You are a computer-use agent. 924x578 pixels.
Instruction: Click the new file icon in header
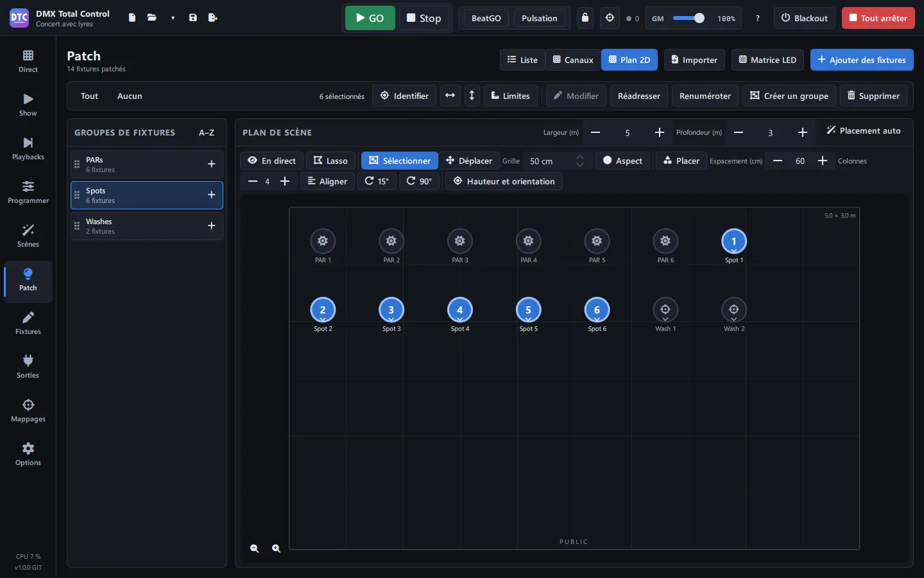[132, 18]
